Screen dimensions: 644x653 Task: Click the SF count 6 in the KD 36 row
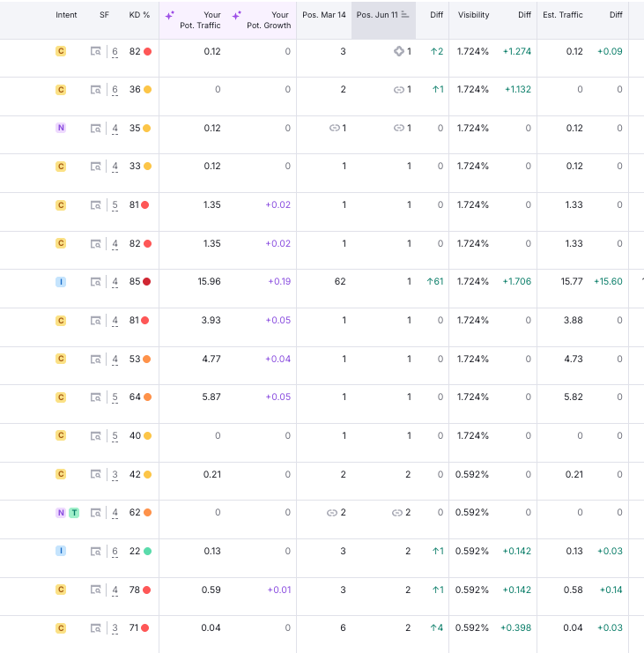pyautogui.click(x=115, y=90)
